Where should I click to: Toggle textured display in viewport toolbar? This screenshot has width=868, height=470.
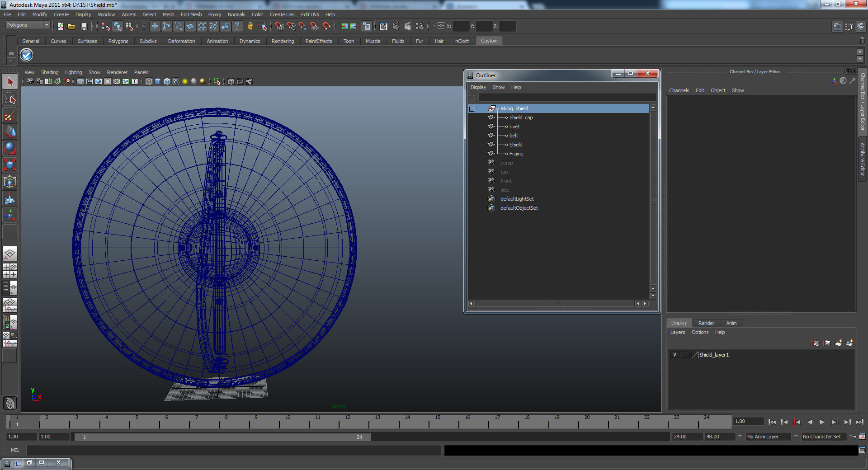pos(176,81)
